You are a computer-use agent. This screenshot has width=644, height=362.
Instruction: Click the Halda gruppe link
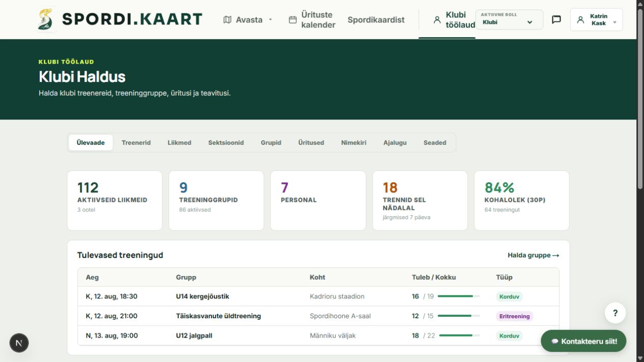tap(534, 255)
